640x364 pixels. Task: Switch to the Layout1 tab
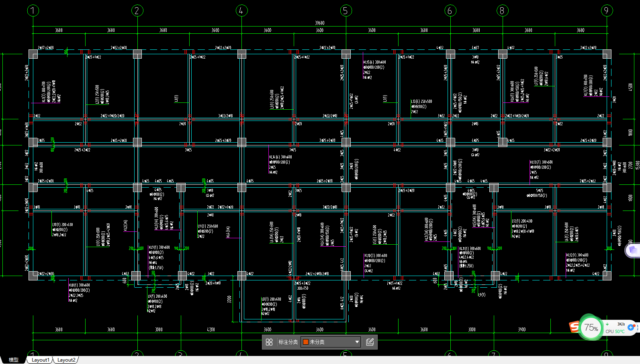coord(40,360)
